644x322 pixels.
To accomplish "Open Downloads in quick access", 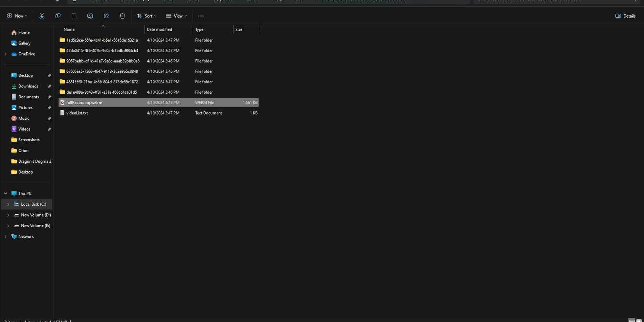I will point(28,86).
